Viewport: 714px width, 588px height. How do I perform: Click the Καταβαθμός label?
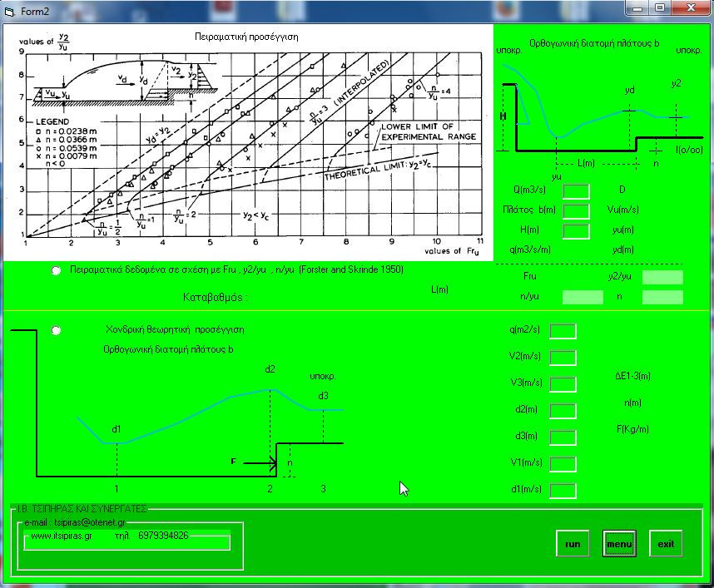[x=216, y=297]
